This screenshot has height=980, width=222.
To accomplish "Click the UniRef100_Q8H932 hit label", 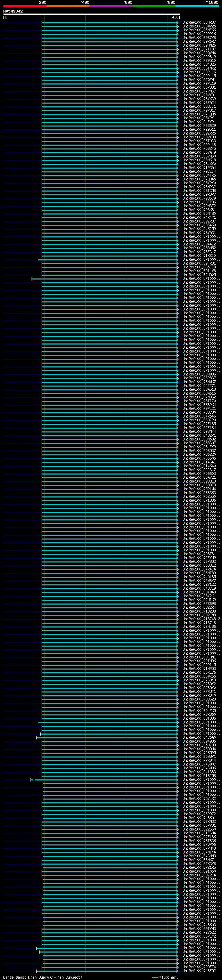I will 199,187.
